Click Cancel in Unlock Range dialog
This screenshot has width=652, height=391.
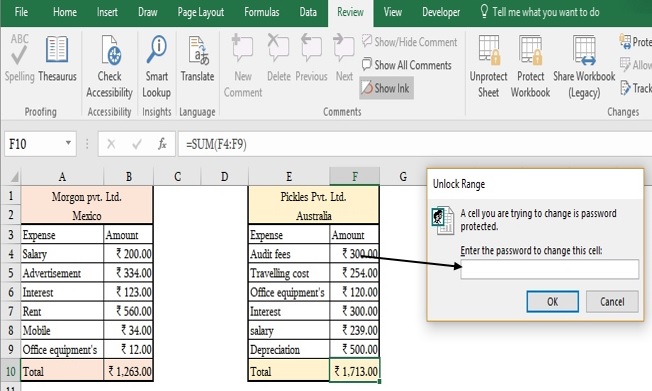click(x=612, y=302)
